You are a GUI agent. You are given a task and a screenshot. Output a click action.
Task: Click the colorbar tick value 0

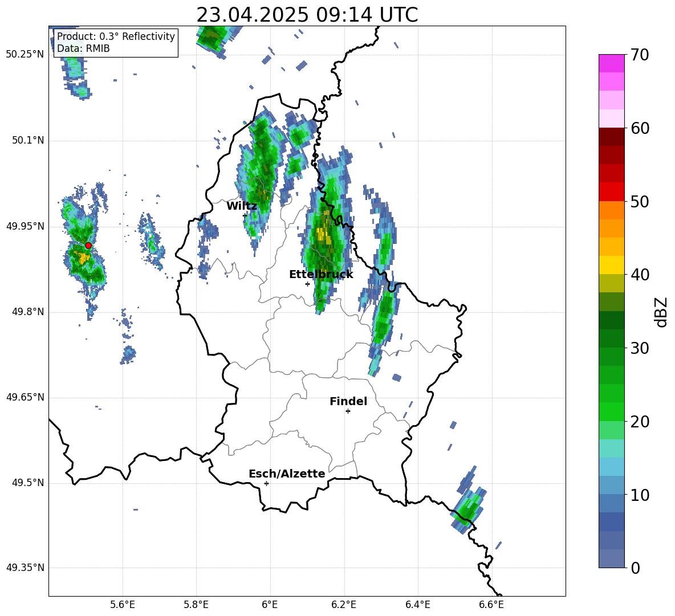(x=635, y=568)
